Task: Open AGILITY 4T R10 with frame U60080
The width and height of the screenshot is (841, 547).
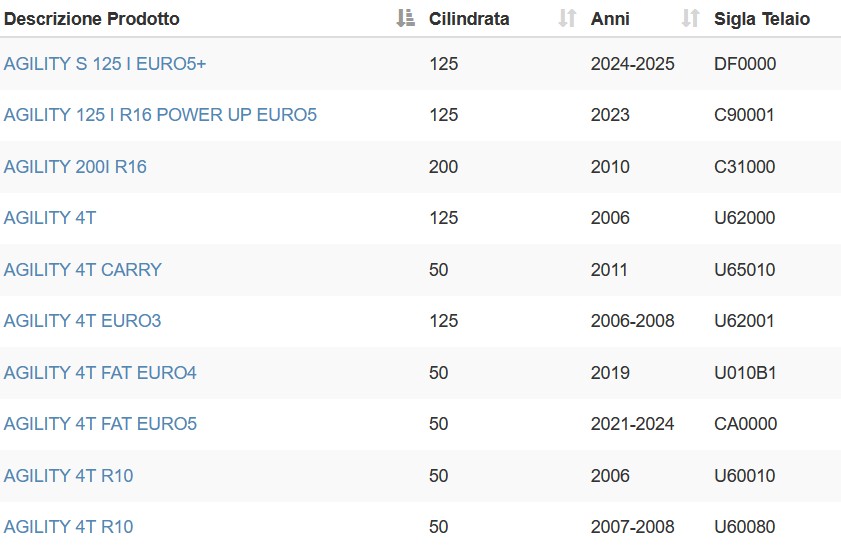Action: click(68, 527)
